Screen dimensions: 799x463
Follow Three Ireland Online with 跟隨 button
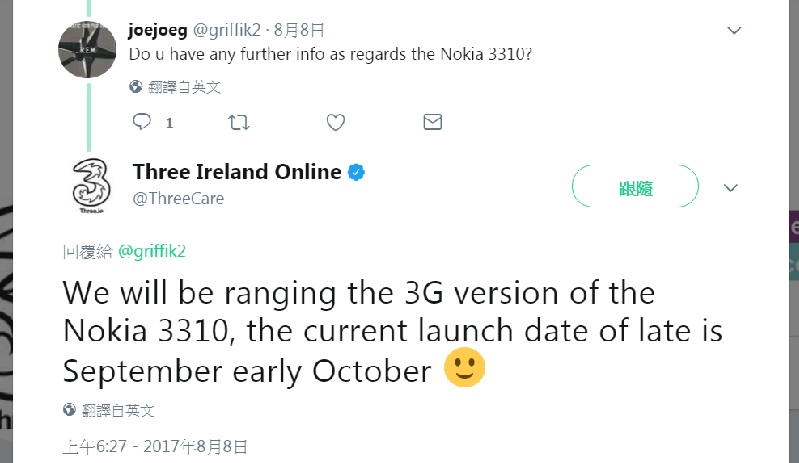click(634, 187)
